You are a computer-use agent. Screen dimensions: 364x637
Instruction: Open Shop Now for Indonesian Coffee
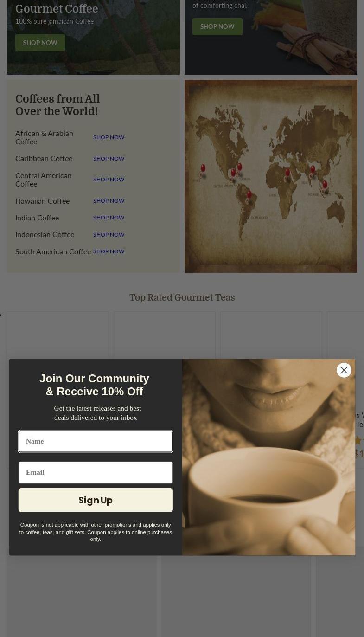tap(109, 235)
